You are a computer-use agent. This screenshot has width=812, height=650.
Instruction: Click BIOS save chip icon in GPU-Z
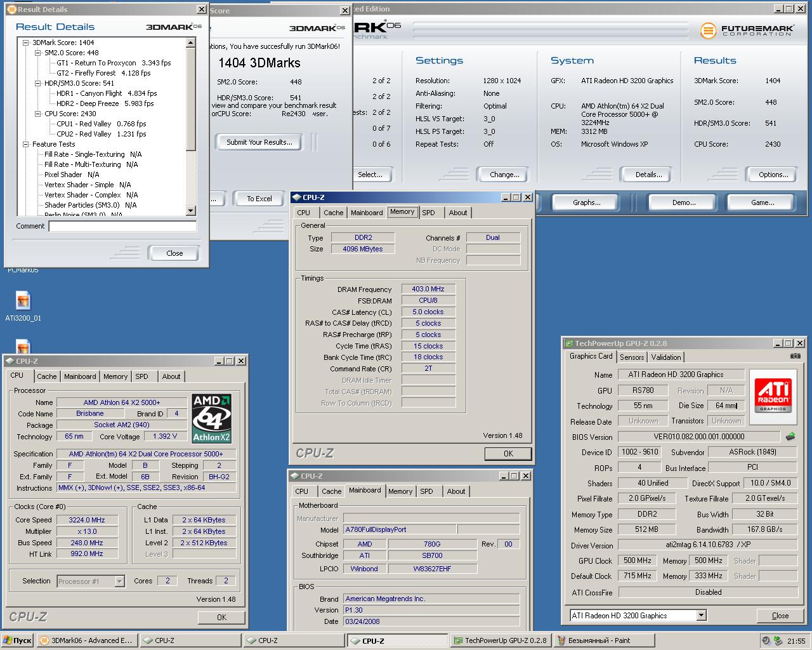click(790, 437)
